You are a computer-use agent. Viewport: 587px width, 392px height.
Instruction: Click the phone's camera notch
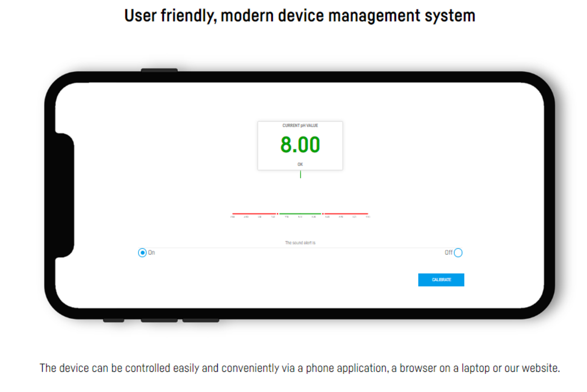pos(65,195)
